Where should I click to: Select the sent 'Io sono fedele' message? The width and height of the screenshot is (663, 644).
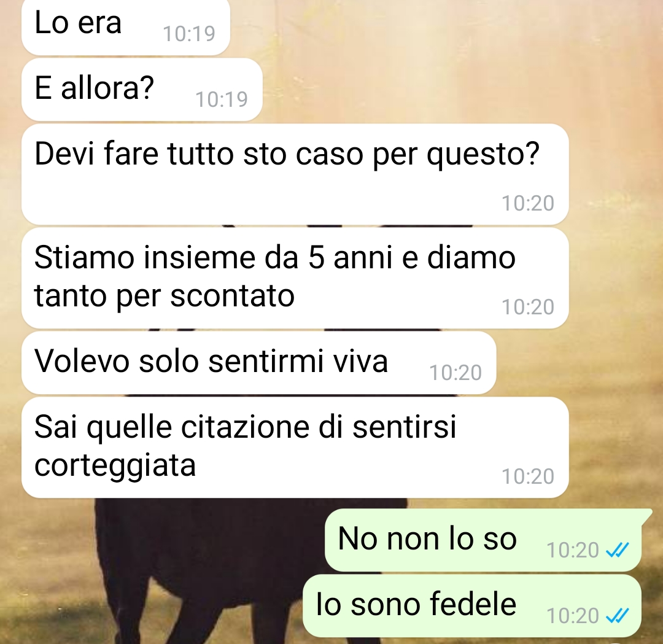(x=472, y=605)
